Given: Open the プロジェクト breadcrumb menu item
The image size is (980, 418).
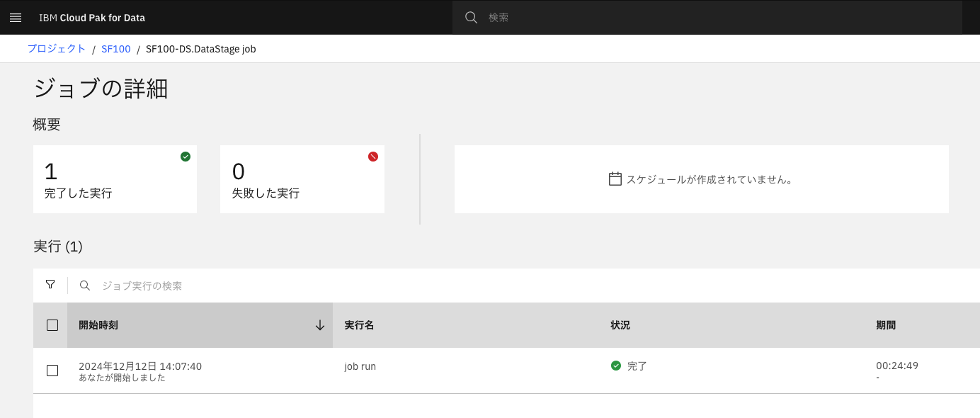Looking at the screenshot, I should click(x=56, y=49).
